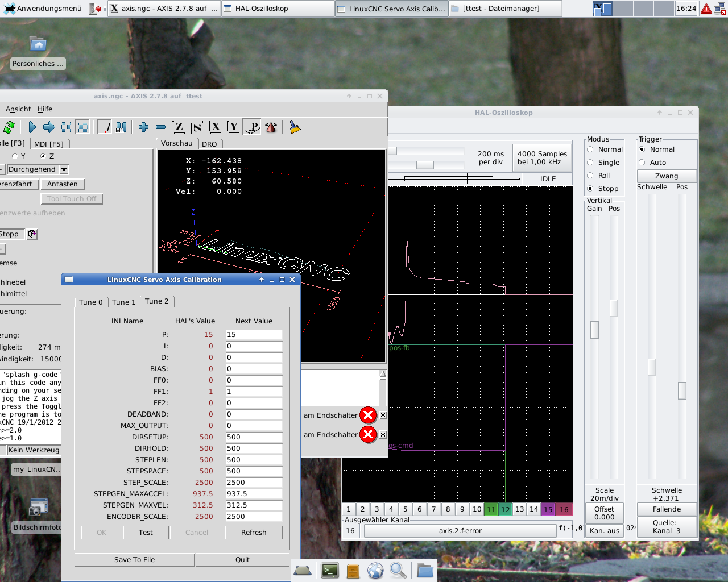Toggle the optional stop M1 icon
Image resolution: width=728 pixels, height=582 pixels.
[x=121, y=127]
